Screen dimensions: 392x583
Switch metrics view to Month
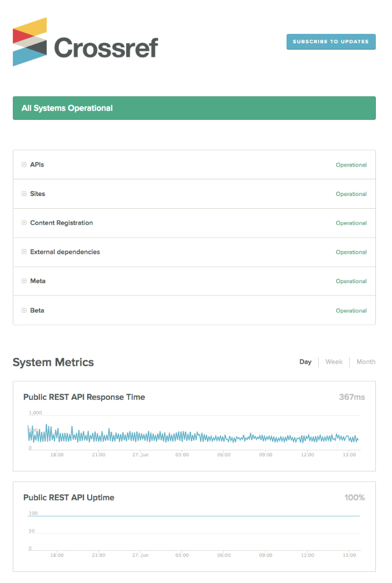pyautogui.click(x=365, y=362)
